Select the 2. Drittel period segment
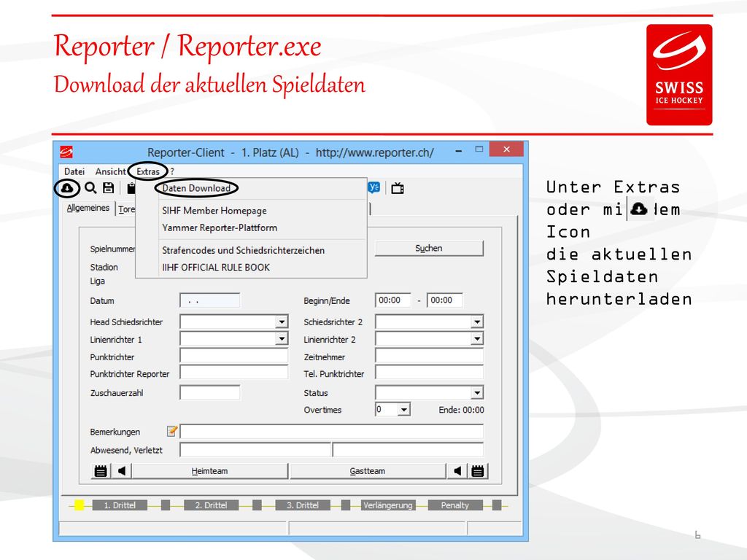Viewport: 747px width, 560px height. click(211, 505)
